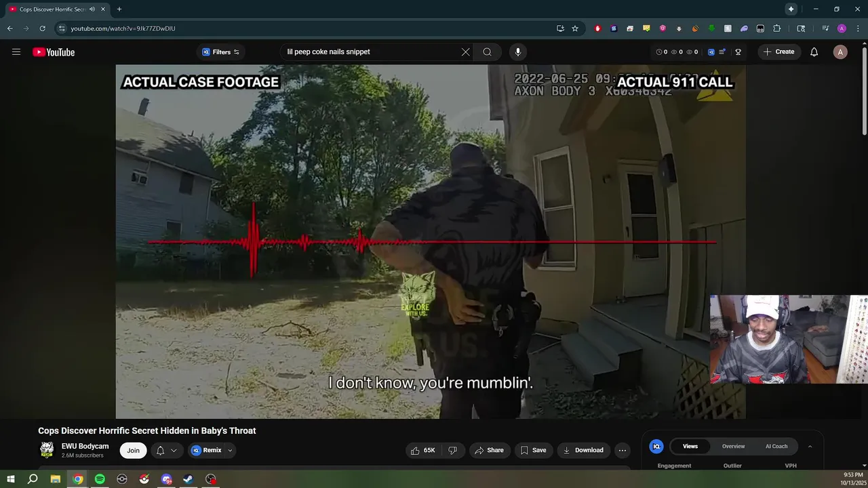Switch to the AI Coach tab
The height and width of the screenshot is (488, 868).
pyautogui.click(x=776, y=446)
